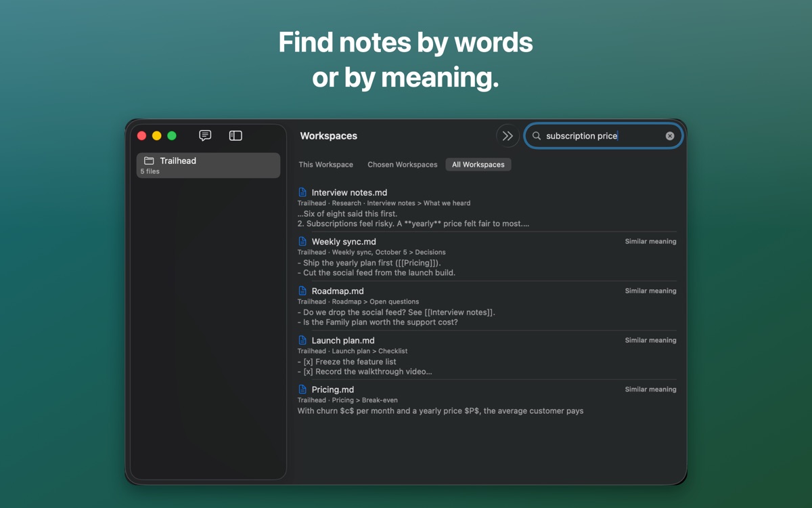The height and width of the screenshot is (508, 812).
Task: Click the green zoom window button
Action: click(x=172, y=135)
